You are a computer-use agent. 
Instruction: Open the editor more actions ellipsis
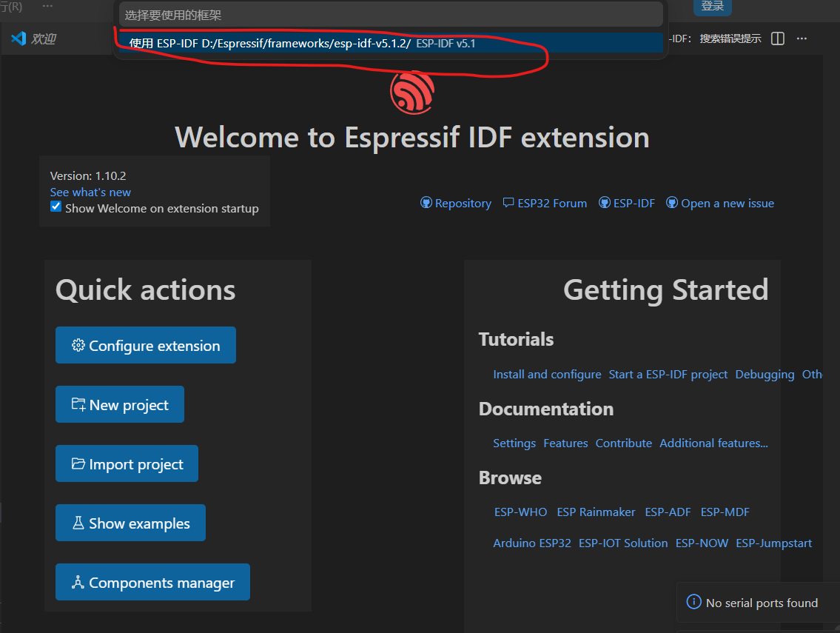pyautogui.click(x=802, y=38)
